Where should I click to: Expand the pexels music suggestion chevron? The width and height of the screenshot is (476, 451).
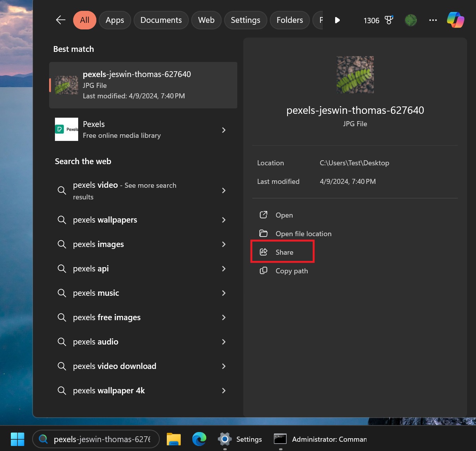[x=224, y=293]
